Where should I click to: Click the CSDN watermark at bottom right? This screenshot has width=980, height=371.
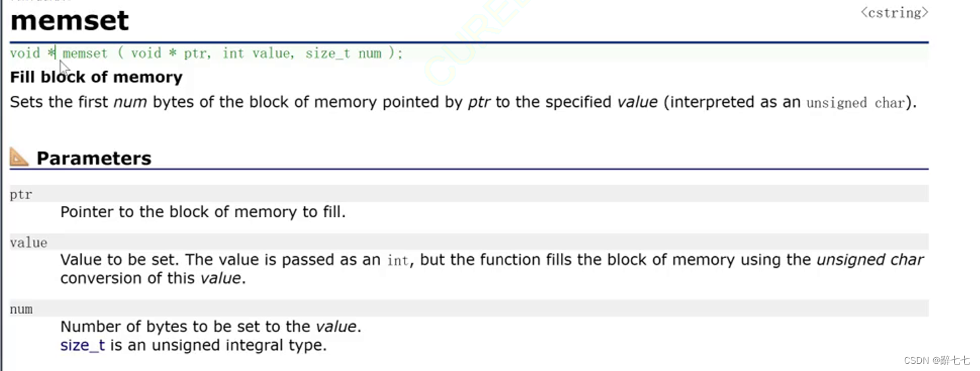point(936,360)
